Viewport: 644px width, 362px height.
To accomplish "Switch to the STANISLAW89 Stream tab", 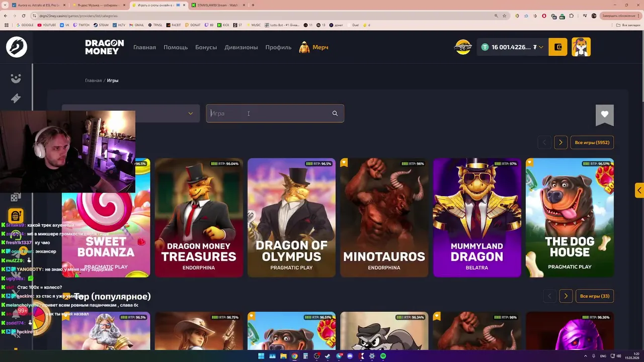I will 219,5.
